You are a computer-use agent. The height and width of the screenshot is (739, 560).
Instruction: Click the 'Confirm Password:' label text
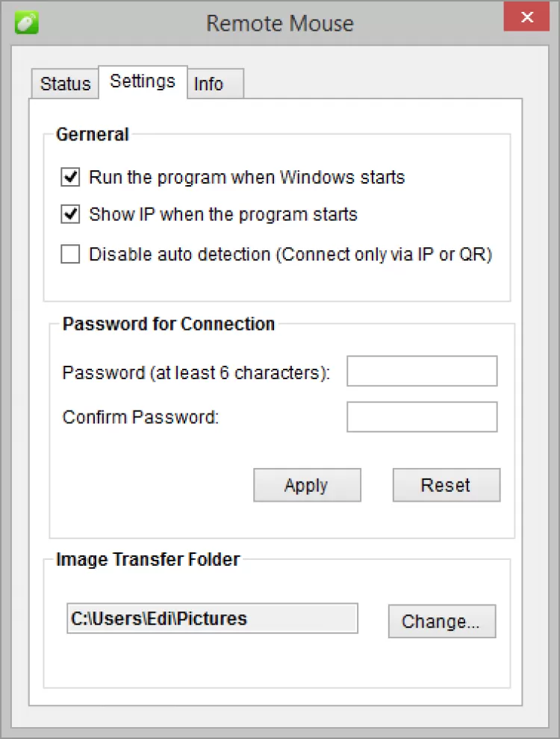click(140, 417)
